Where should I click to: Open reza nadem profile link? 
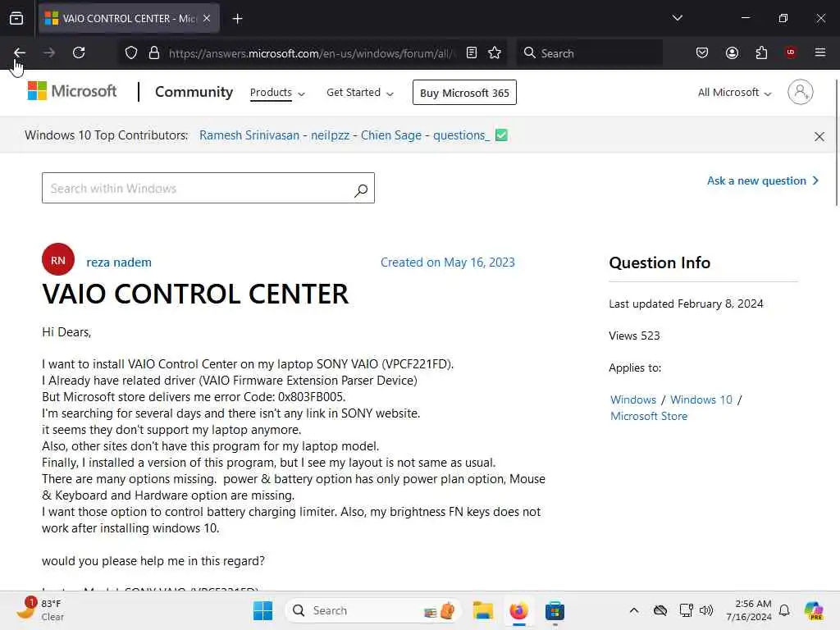[x=119, y=262]
